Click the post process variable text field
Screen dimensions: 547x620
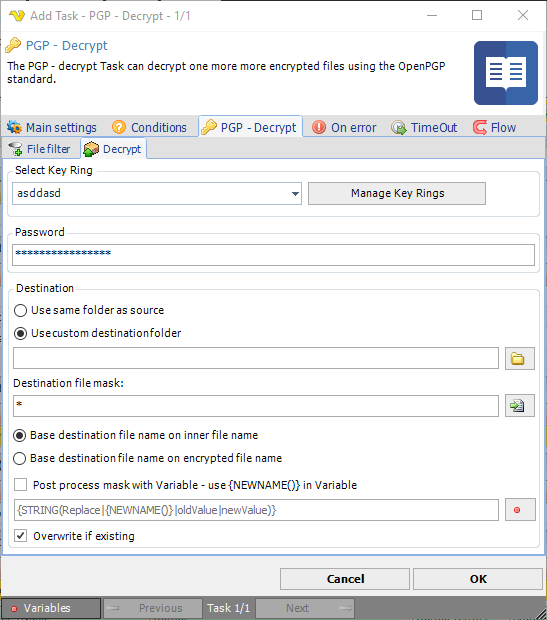tap(256, 510)
